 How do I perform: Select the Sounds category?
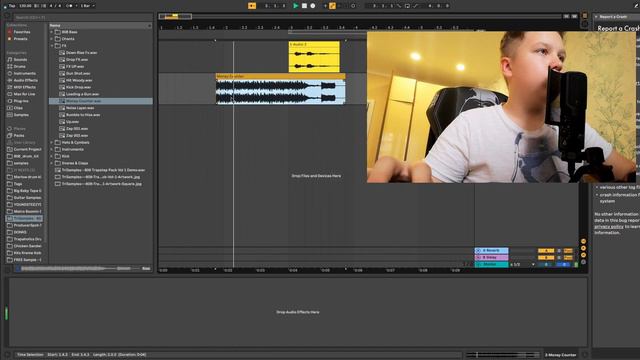pyautogui.click(x=20, y=60)
